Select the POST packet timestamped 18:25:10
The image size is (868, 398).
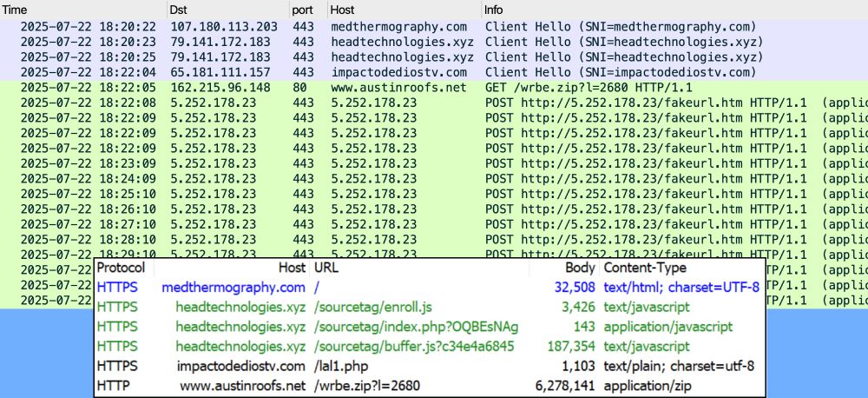click(434, 194)
